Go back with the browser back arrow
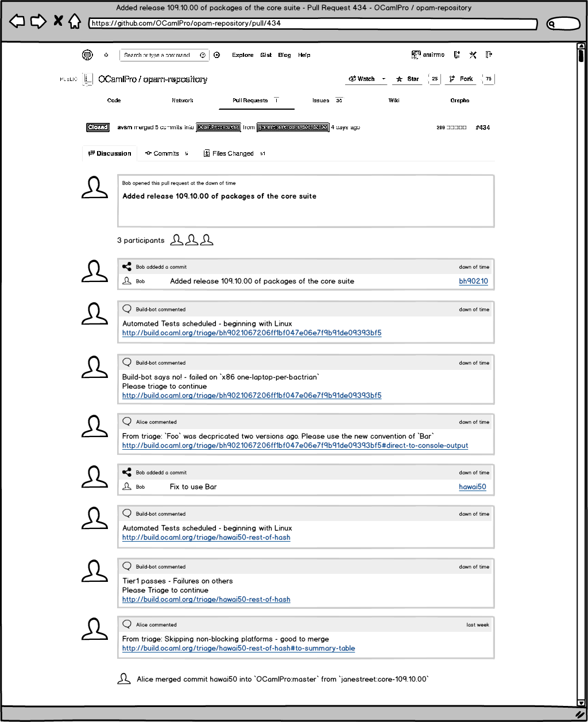 [x=17, y=22]
